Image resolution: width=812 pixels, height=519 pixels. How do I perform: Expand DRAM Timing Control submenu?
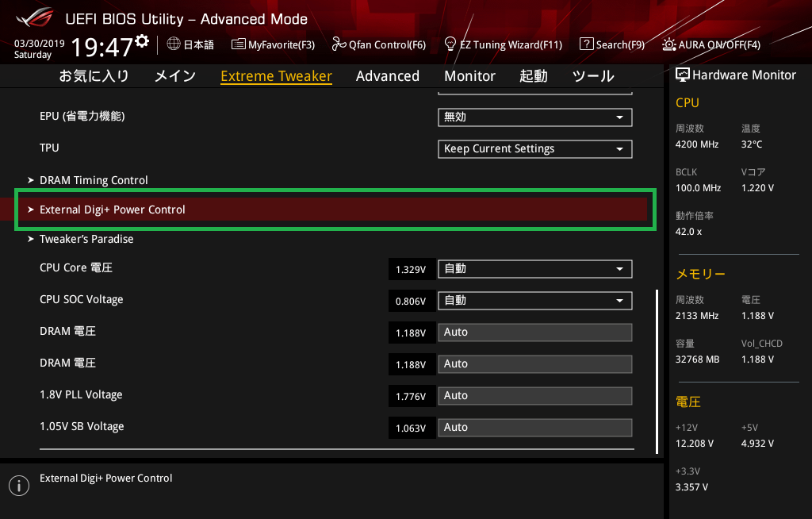coord(88,180)
